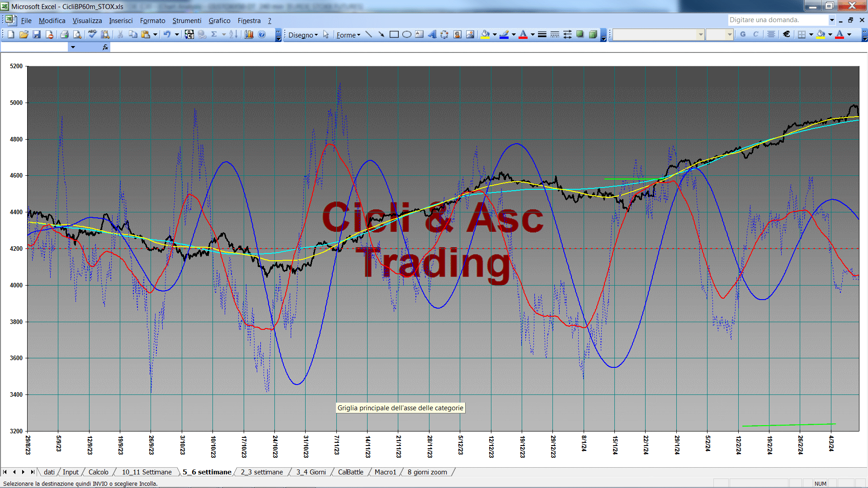Go to the last sheet tab
868x488 pixels.
coord(32,472)
